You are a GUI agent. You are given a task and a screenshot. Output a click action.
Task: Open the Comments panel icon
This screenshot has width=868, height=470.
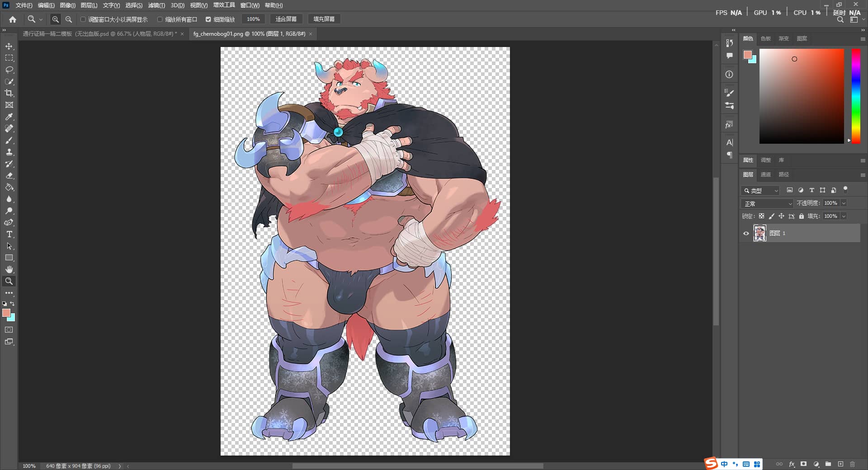tap(729, 56)
